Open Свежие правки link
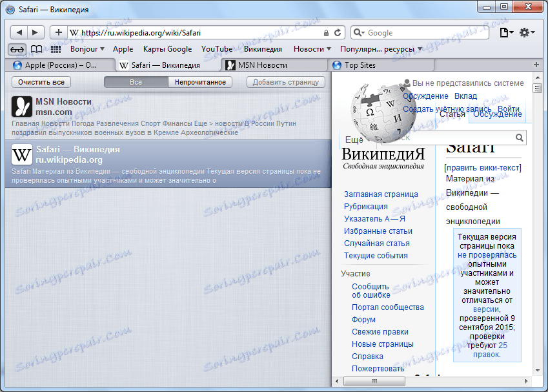Image resolution: width=548 pixels, height=392 pixels. click(x=380, y=331)
